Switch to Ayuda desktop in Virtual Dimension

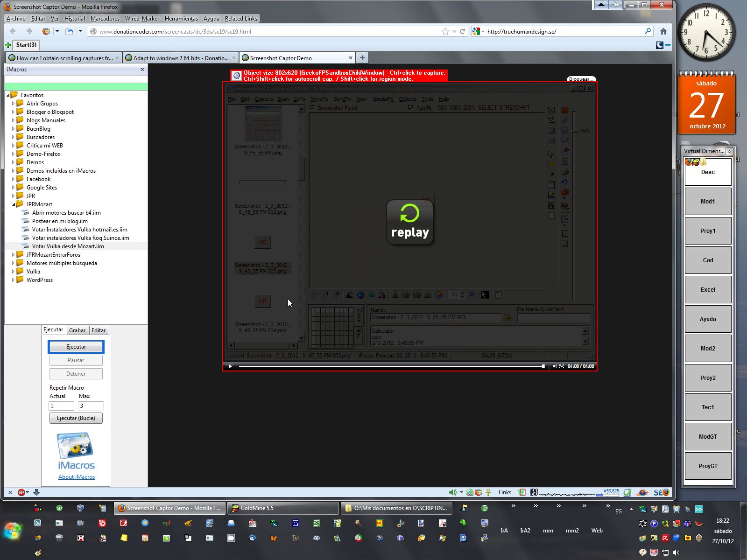click(708, 319)
